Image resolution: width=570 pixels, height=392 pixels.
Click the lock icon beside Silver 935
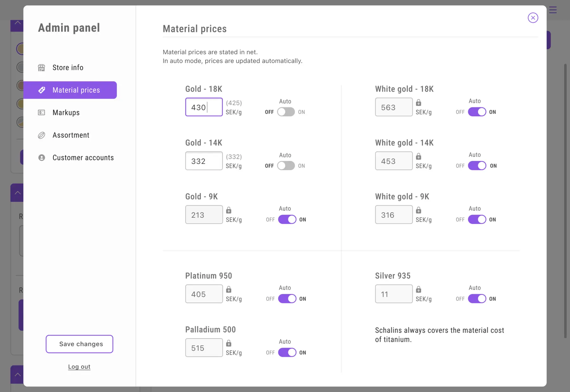click(418, 289)
